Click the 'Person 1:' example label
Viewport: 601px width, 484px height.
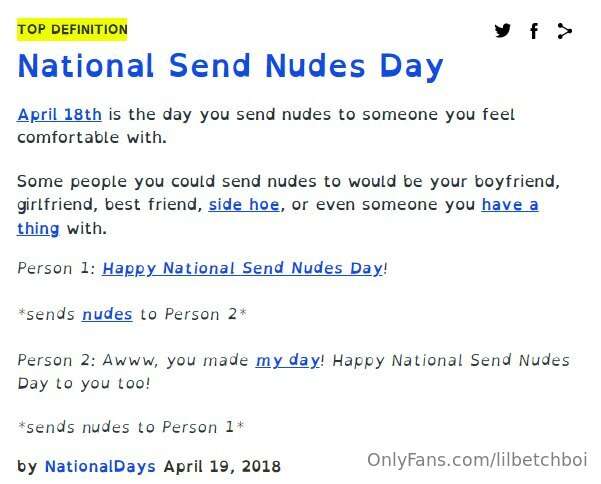coord(57,268)
